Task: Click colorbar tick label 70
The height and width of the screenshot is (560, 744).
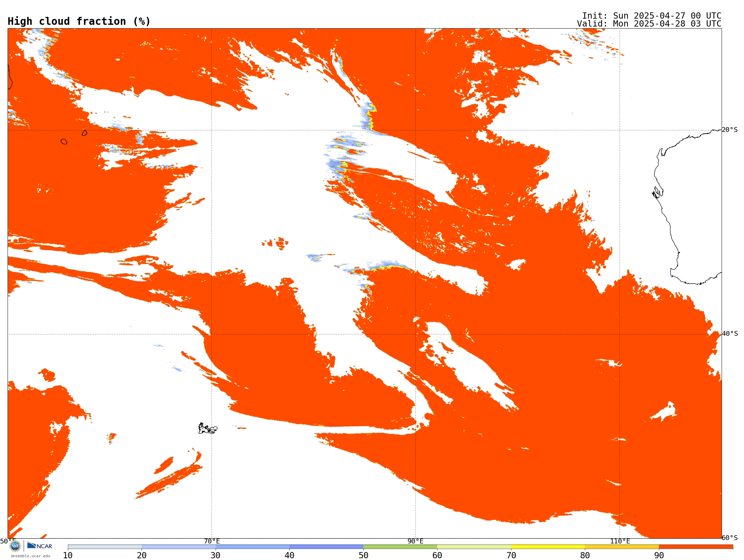Action: (511, 556)
